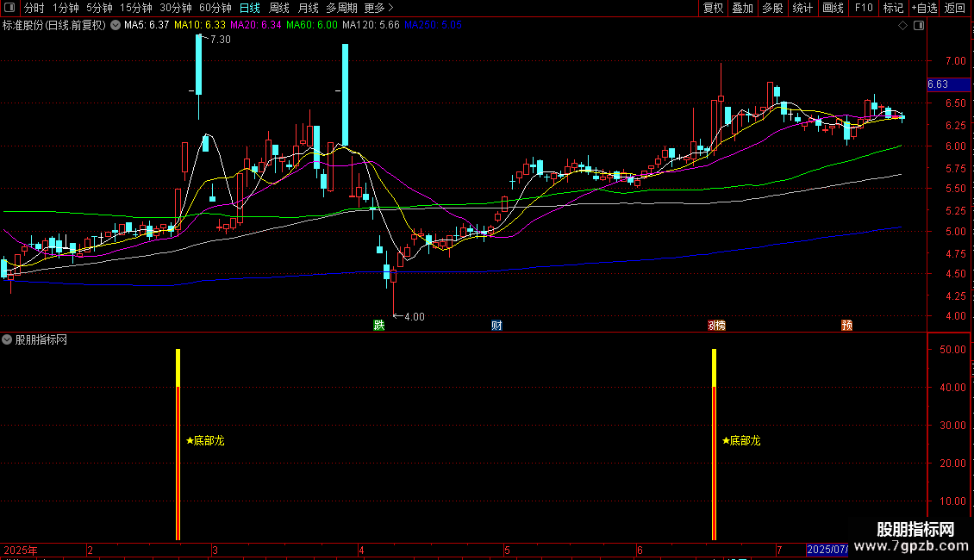Open the orange 预 forecast marker

click(x=846, y=326)
